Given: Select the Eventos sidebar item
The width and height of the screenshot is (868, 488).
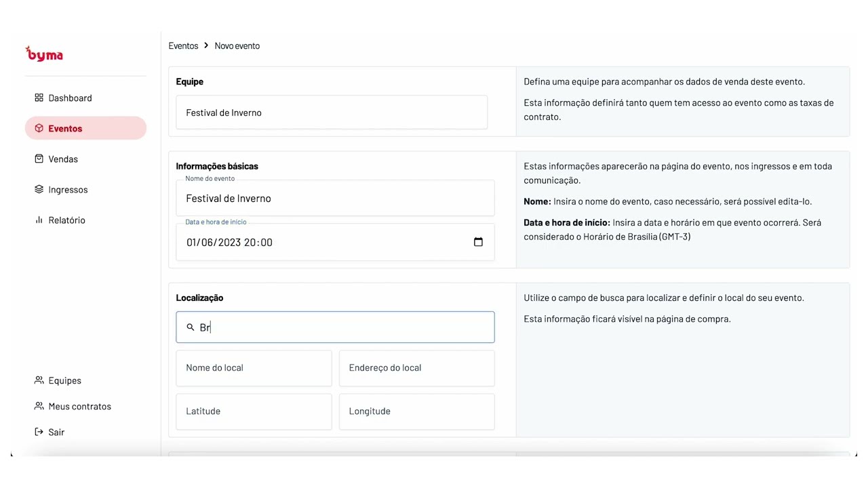Looking at the screenshot, I should 85,128.
